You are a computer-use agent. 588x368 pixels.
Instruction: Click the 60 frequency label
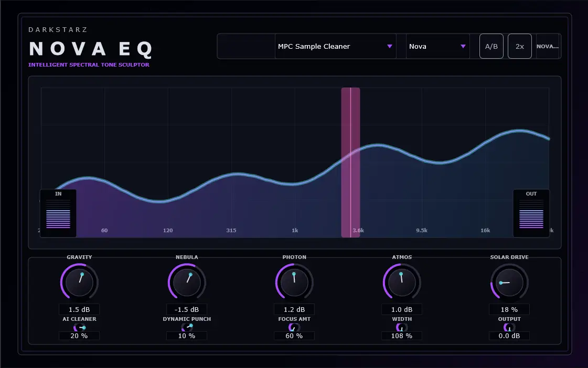pyautogui.click(x=104, y=231)
